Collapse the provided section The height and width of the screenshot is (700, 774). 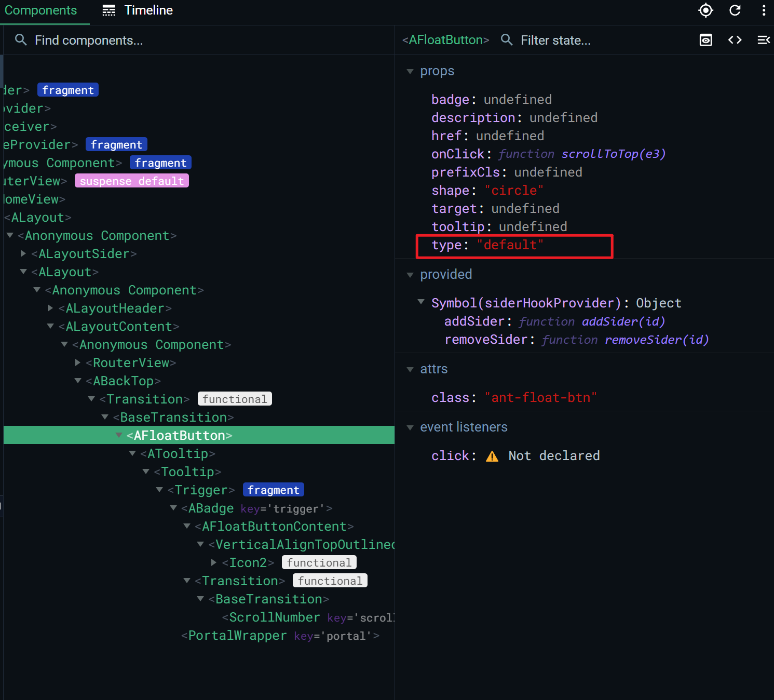[411, 275]
